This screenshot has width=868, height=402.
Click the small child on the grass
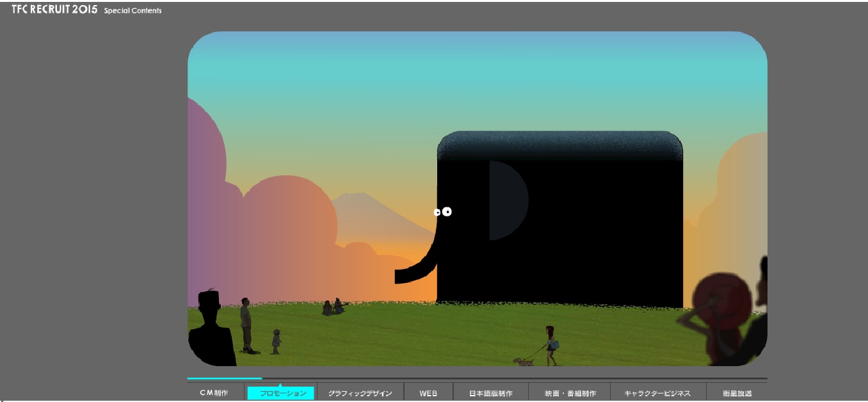276,342
